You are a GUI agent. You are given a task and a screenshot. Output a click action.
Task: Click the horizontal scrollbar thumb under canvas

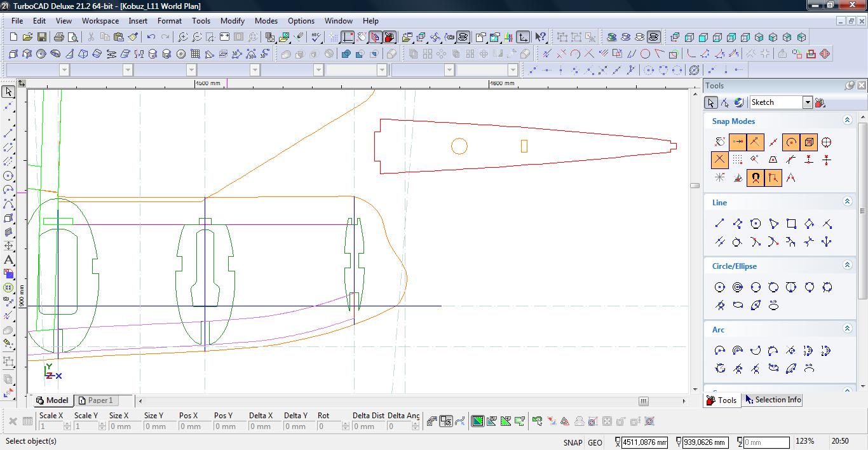(644, 401)
